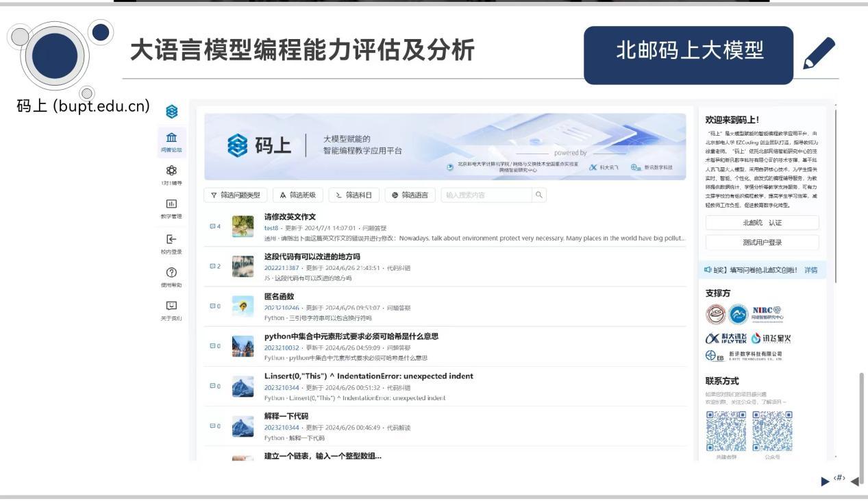Click the search magnifier icon
Image resolution: width=868 pixels, height=501 pixels.
[x=539, y=195]
